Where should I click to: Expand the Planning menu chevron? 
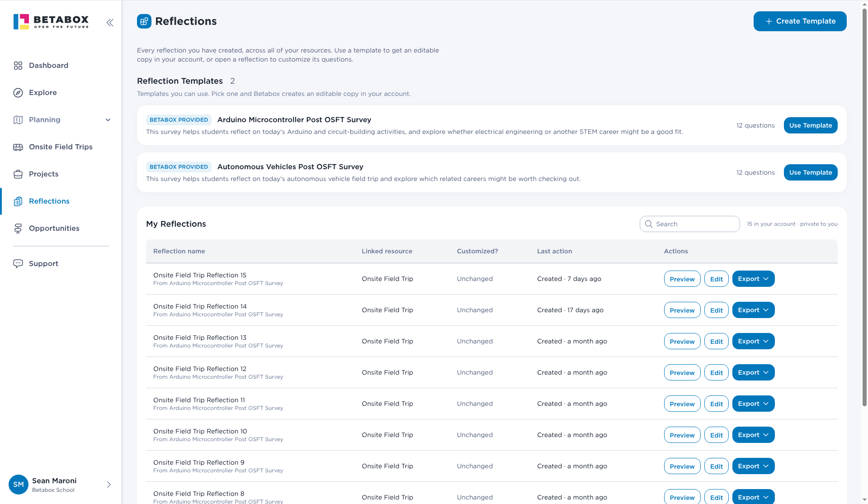108,120
